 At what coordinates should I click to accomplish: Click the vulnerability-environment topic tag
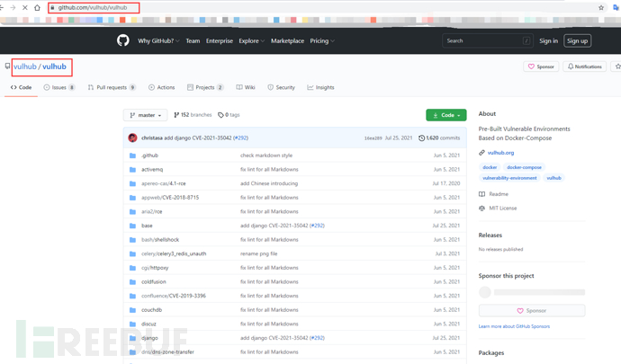pyautogui.click(x=509, y=178)
